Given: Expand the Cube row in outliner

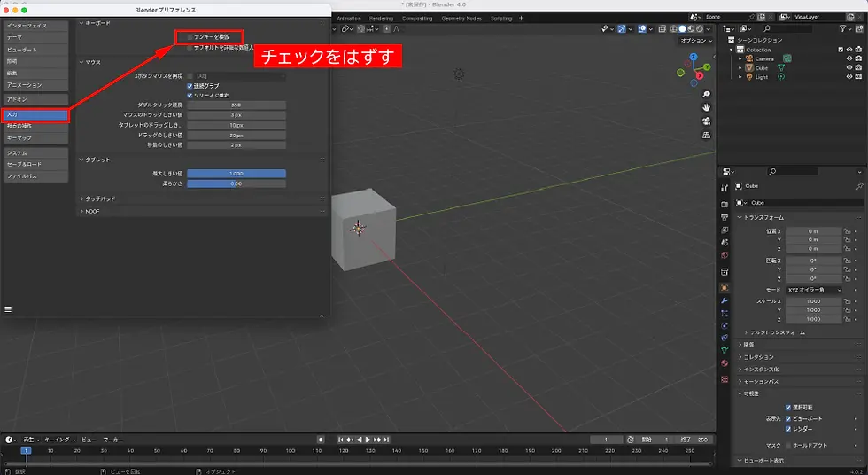Looking at the screenshot, I should coord(740,67).
